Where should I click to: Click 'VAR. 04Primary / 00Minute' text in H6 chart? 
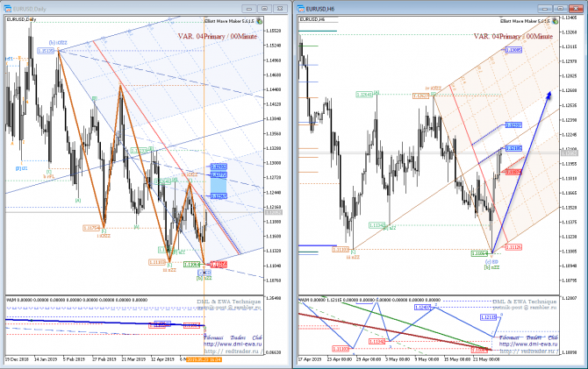pyautogui.click(x=513, y=36)
